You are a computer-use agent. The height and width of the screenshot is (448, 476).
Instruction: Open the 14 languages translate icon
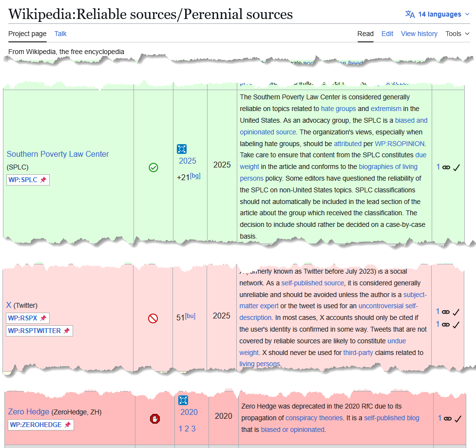[410, 14]
